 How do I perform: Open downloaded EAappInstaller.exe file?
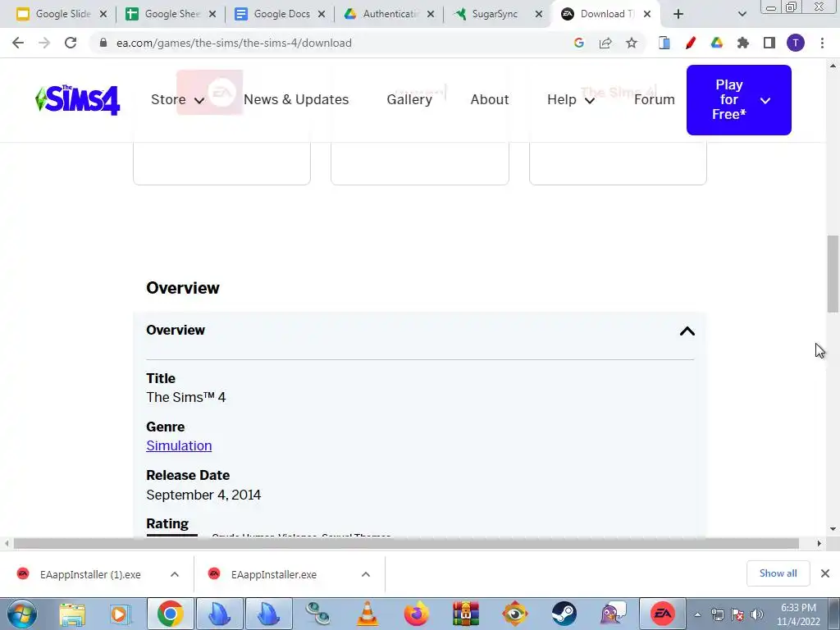click(x=274, y=574)
